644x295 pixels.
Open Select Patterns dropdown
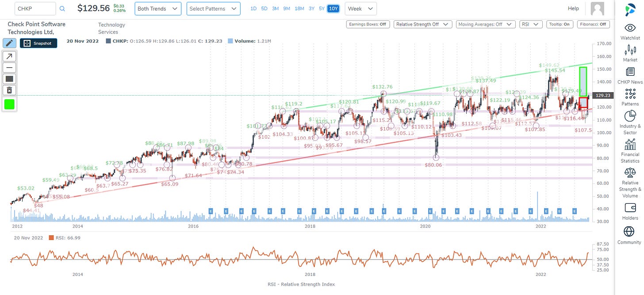213,8
